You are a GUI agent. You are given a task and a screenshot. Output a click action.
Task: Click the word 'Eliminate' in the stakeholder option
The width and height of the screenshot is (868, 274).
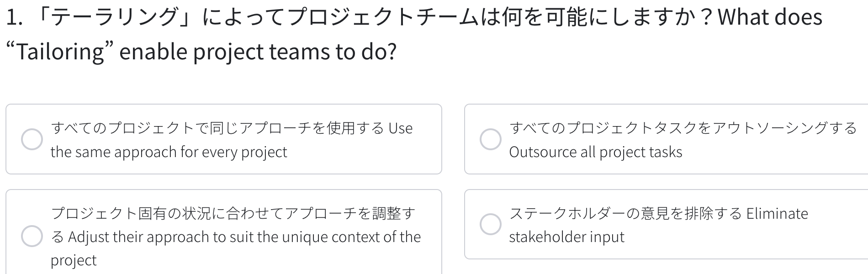click(777, 213)
